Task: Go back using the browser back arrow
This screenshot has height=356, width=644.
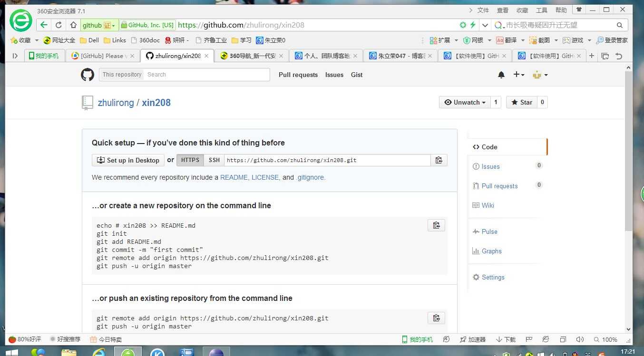Action: (44, 25)
